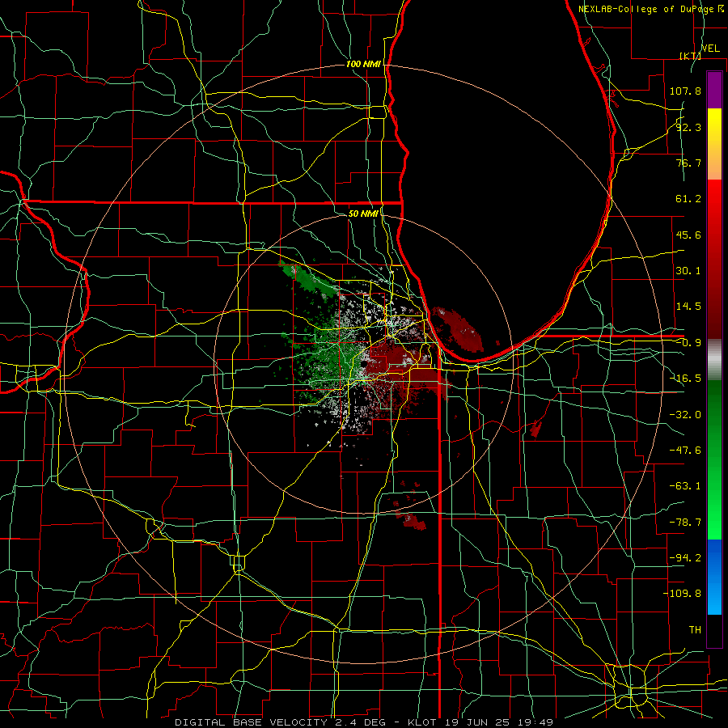Pick the gray near-zero segment of color bar

pyautogui.click(x=714, y=360)
